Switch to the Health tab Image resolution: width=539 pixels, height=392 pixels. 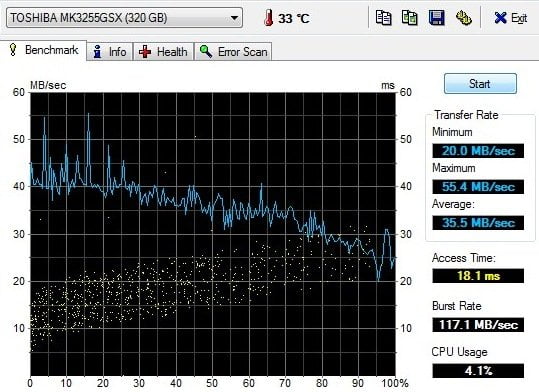coord(163,52)
